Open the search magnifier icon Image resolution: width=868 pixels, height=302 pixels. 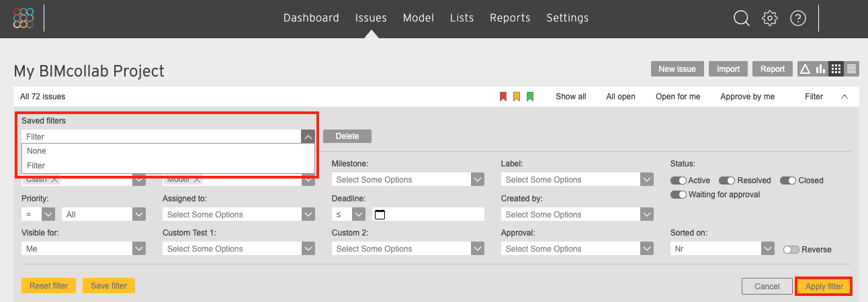point(741,18)
